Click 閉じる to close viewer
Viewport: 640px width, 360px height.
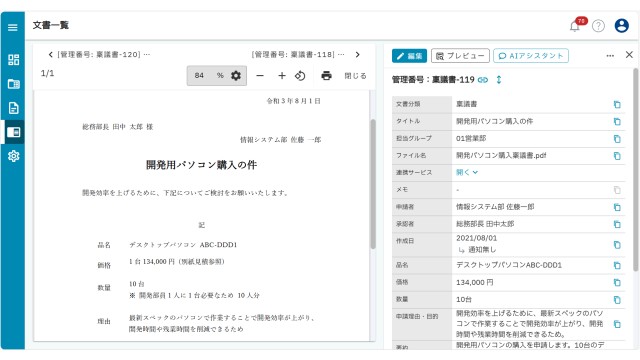(355, 76)
